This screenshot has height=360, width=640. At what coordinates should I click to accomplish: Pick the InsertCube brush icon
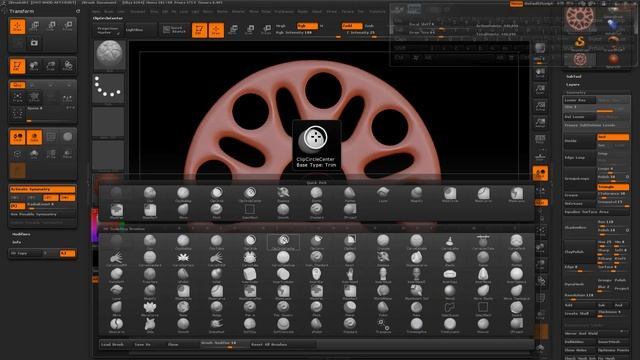pos(250,275)
